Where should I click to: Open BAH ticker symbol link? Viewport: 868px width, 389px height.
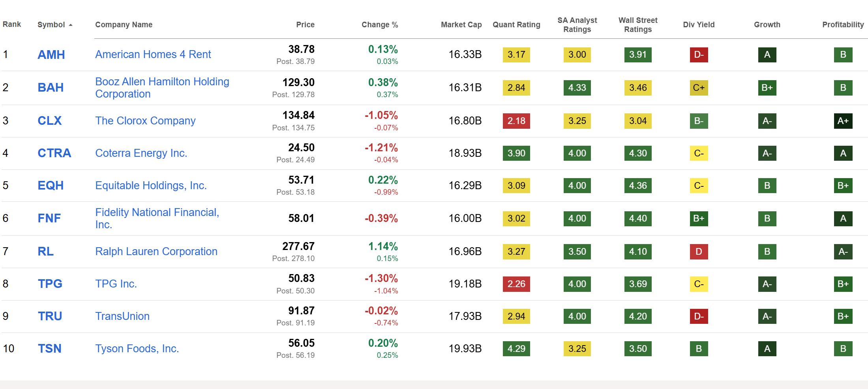point(51,87)
